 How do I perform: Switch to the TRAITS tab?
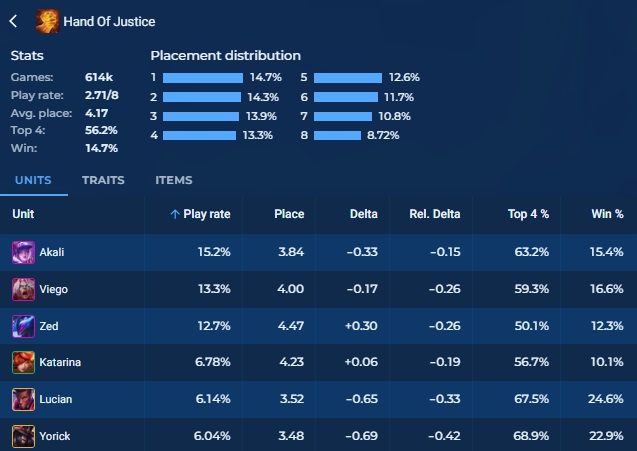[x=103, y=180]
